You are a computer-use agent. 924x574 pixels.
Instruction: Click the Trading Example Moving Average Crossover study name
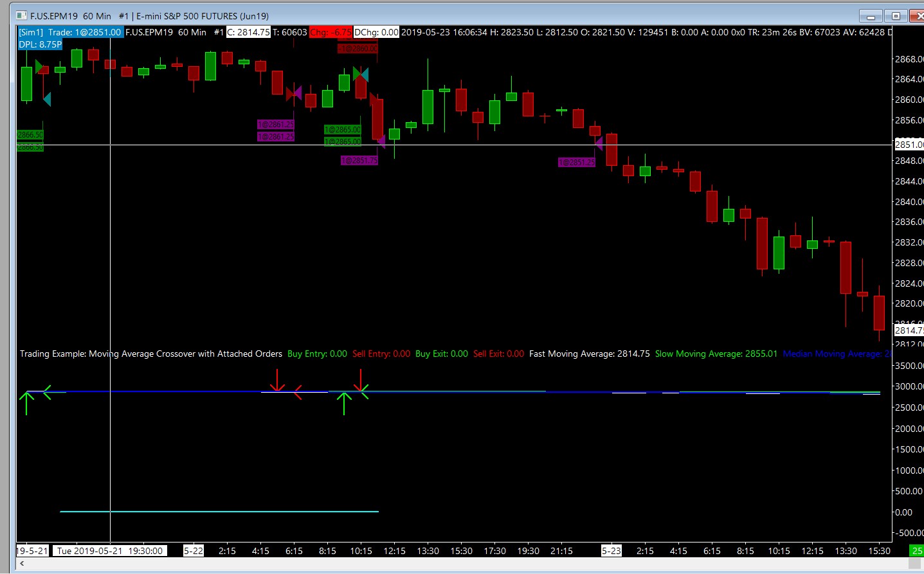[x=151, y=354]
